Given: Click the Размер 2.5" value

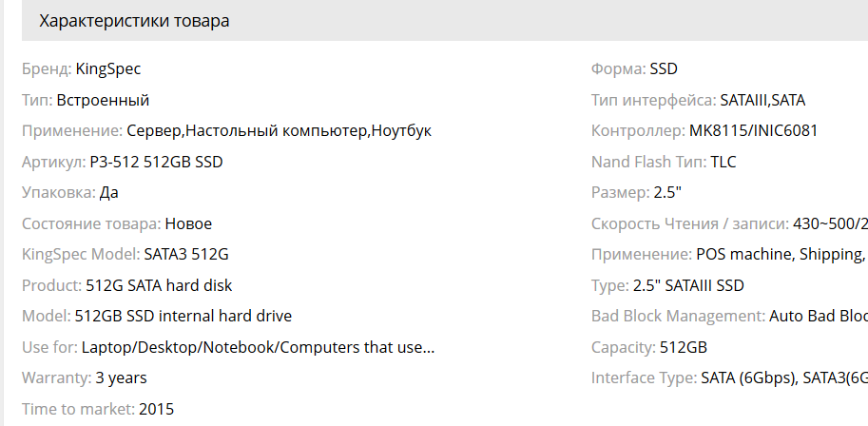Looking at the screenshot, I should tap(667, 193).
